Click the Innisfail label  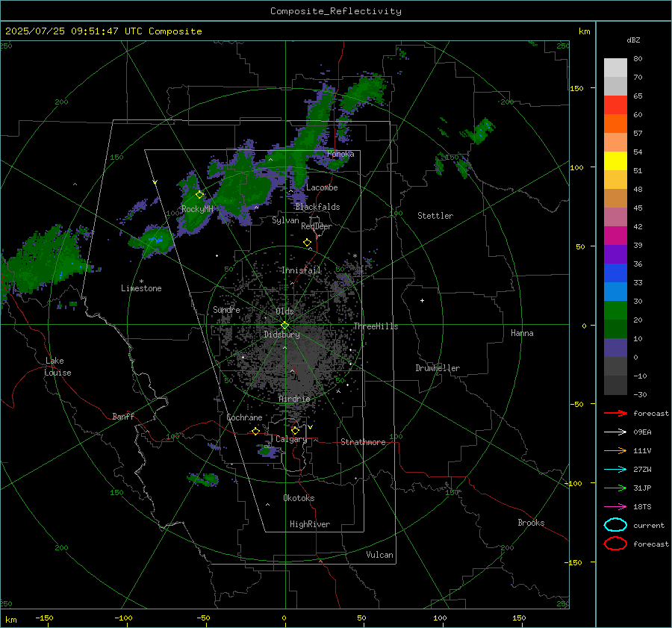click(302, 270)
